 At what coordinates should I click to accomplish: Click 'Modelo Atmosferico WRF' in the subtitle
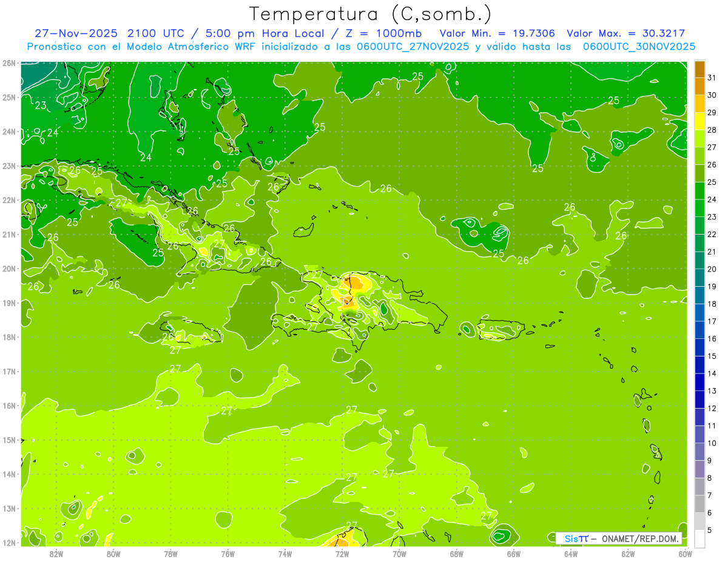click(194, 47)
